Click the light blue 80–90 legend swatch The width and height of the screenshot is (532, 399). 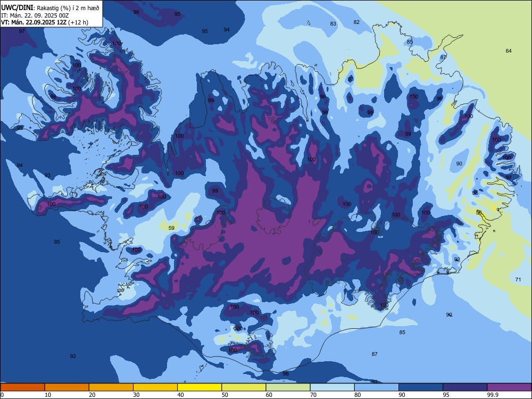(377, 387)
